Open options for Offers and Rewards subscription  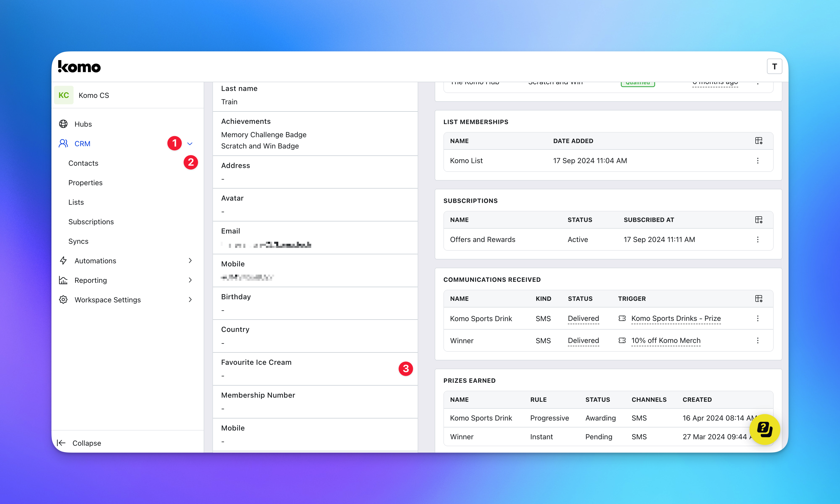click(x=757, y=239)
